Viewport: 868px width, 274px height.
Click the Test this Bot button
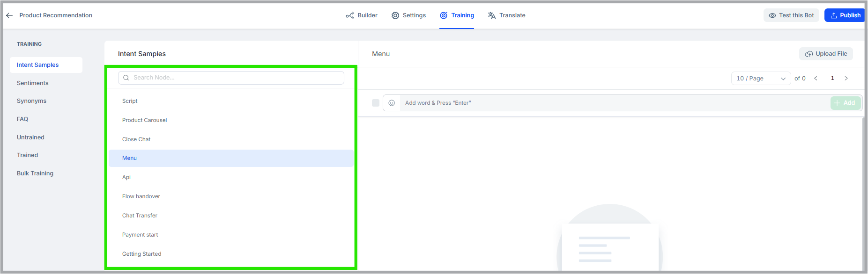point(791,15)
